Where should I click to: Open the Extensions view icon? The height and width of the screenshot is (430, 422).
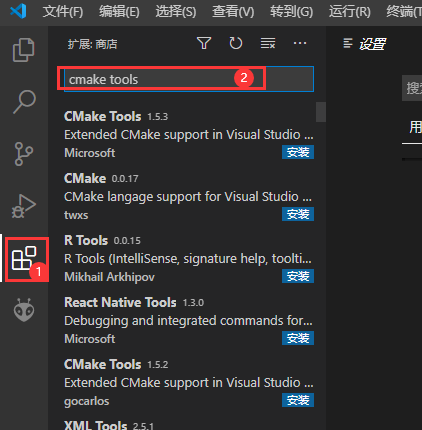[x=24, y=258]
